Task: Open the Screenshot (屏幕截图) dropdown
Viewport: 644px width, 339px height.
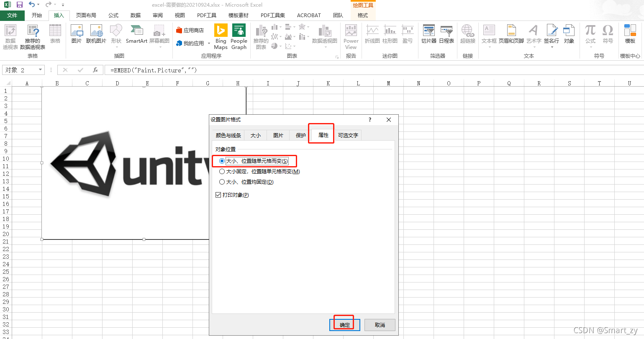Action: pyautogui.click(x=159, y=36)
